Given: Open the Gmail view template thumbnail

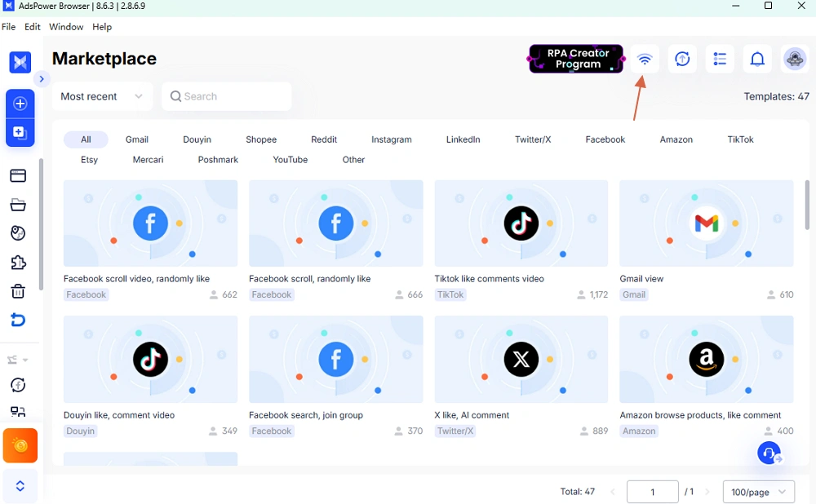Looking at the screenshot, I should point(707,223).
